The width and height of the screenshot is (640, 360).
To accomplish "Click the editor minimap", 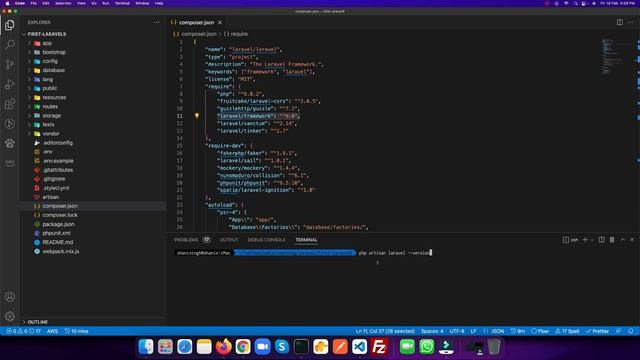I will click(612, 57).
